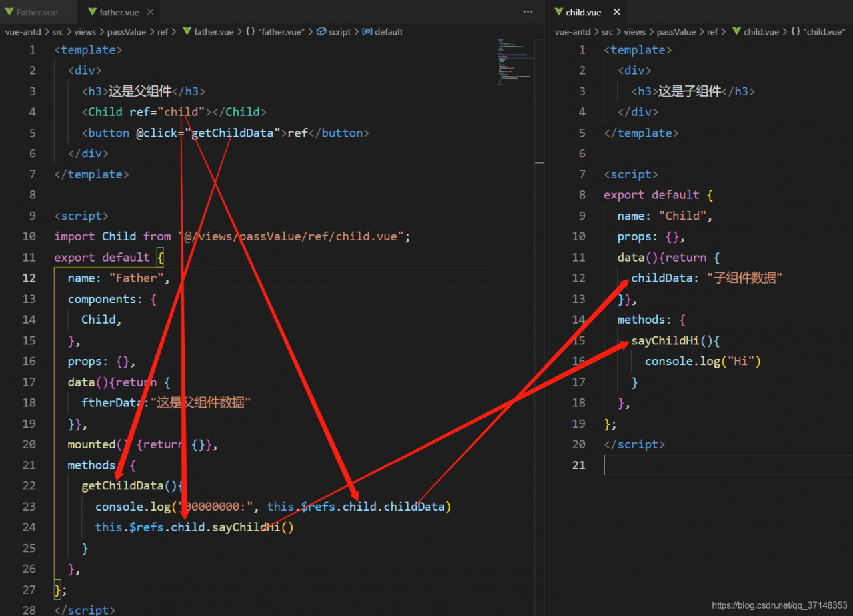Place cursor in heading text 这是父组件
This screenshot has width=853, height=616.
(140, 91)
